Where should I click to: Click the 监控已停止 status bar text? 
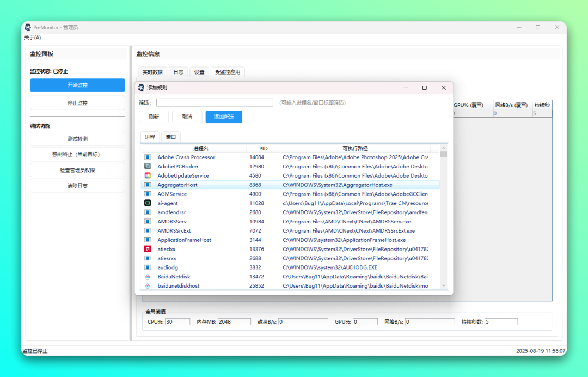(x=35, y=351)
